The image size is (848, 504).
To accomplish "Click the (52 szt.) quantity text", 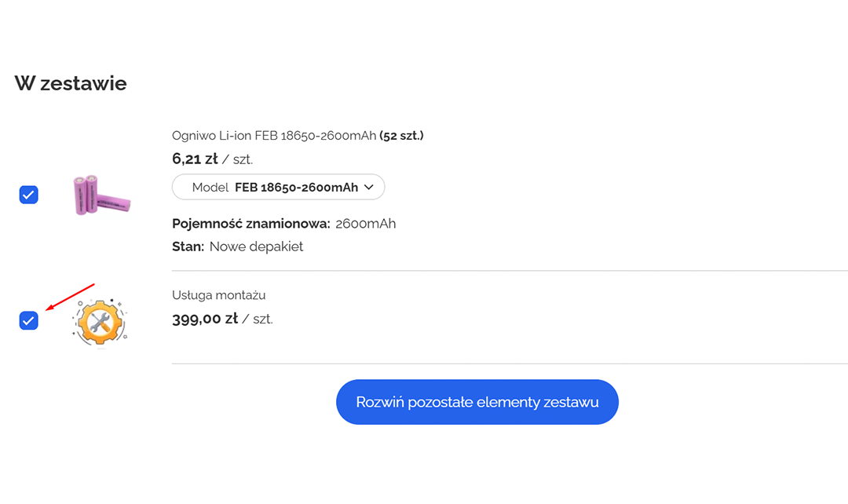I will [x=401, y=136].
